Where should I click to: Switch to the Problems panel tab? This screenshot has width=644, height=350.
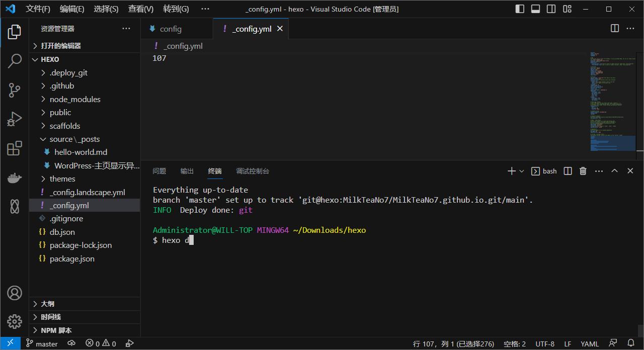coord(159,171)
